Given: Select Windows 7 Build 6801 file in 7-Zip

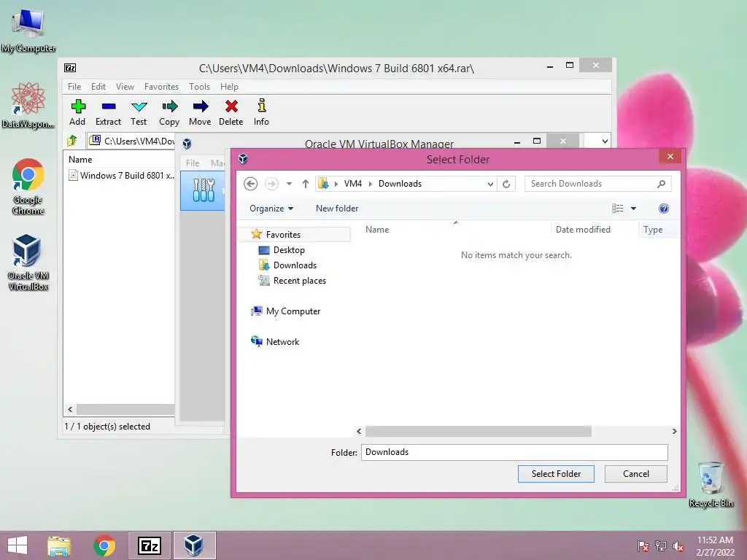Looking at the screenshot, I should point(122,175).
